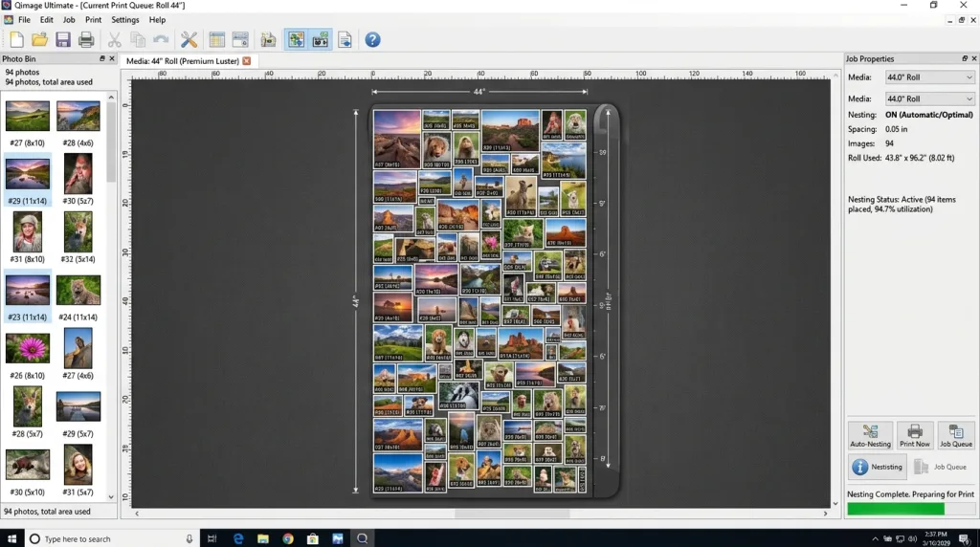The image size is (980, 547).
Task: Click the greyed Job Queue label button
Action: tap(940, 467)
